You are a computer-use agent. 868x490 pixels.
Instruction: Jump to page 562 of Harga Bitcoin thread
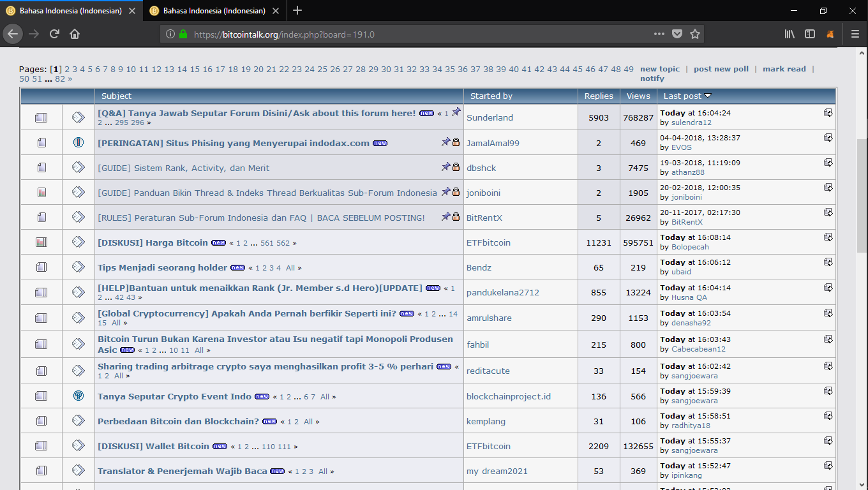coord(283,243)
